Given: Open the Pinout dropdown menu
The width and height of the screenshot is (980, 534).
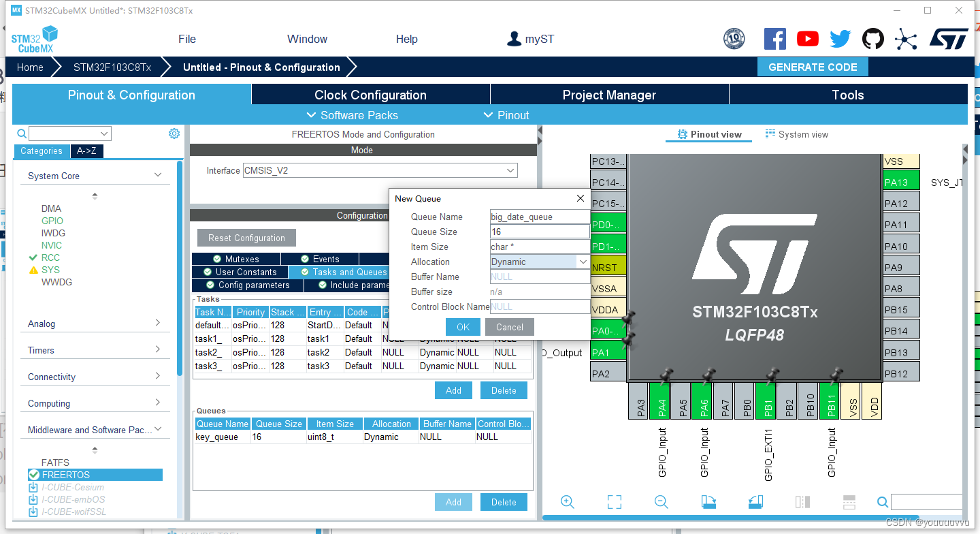Looking at the screenshot, I should click(x=506, y=115).
